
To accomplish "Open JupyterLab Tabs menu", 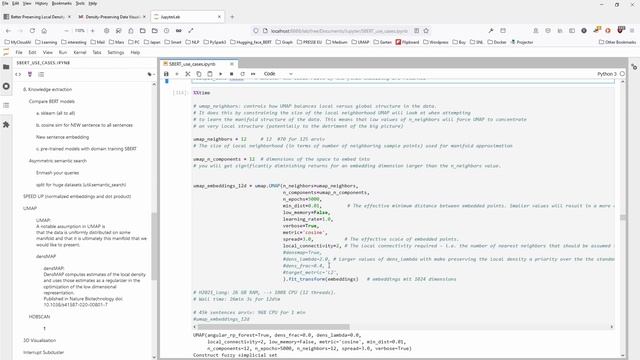I will pyautogui.click(x=97, y=52).
